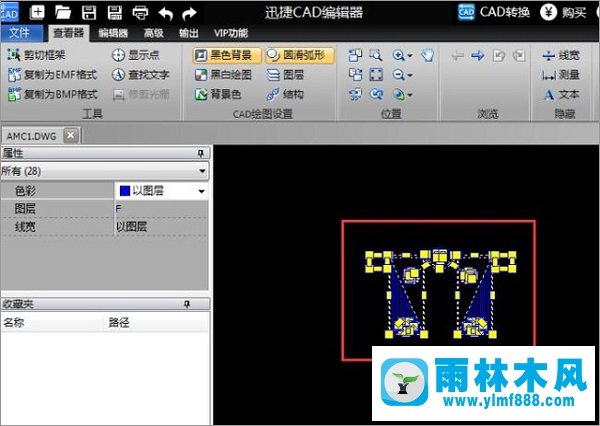Pin the 属性 panel
The height and width of the screenshot is (426, 600).
tap(201, 153)
